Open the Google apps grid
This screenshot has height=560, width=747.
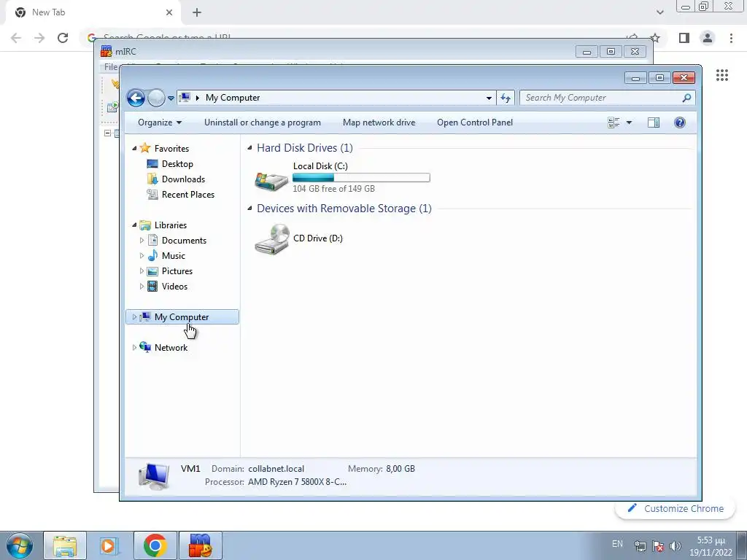722,75
